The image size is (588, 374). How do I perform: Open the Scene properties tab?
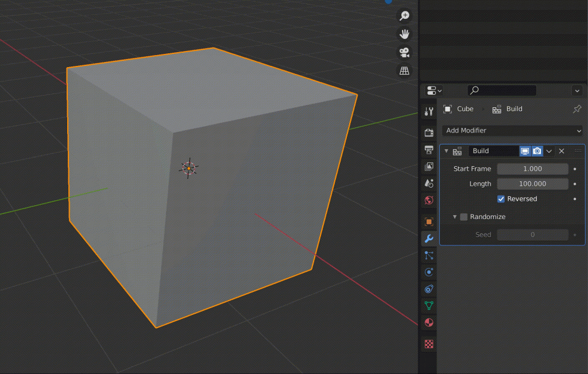(x=428, y=182)
